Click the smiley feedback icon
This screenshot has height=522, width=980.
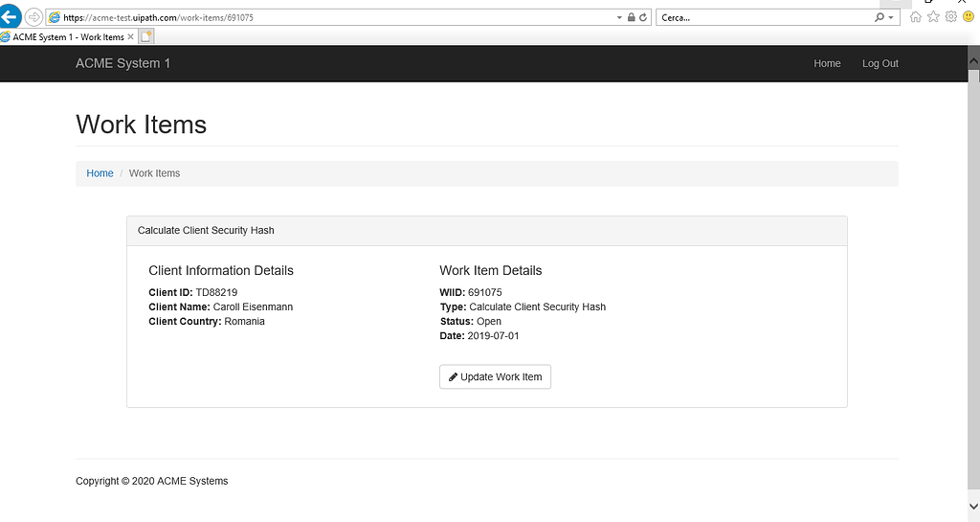point(968,17)
